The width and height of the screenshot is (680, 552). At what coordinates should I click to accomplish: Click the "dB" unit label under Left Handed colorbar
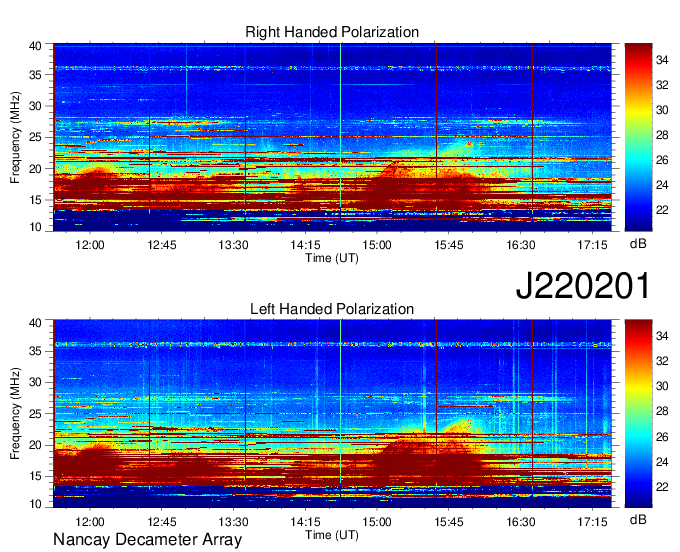pos(638,520)
